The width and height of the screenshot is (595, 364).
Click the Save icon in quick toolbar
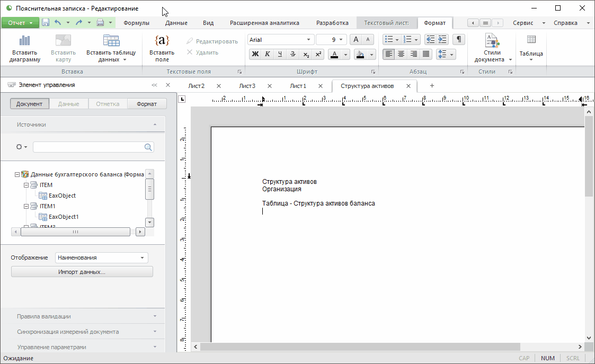coord(46,23)
